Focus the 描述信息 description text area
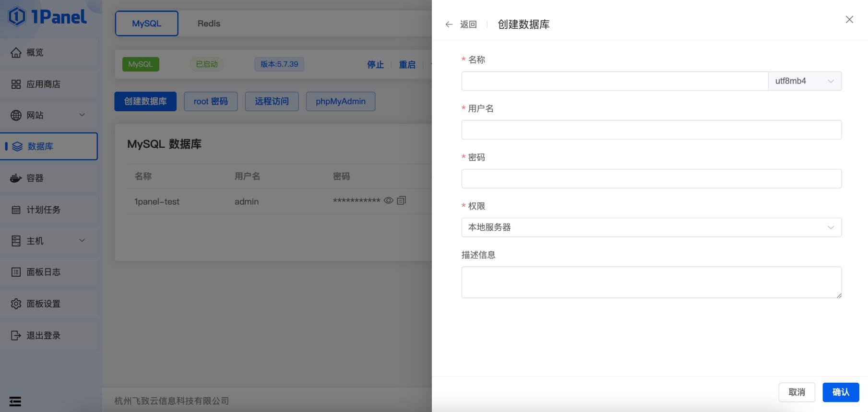 click(x=651, y=282)
